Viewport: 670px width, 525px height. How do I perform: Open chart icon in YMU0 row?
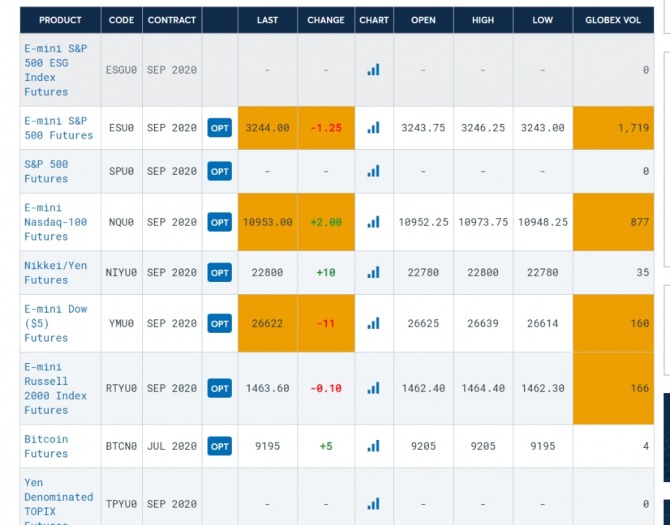coord(373,323)
